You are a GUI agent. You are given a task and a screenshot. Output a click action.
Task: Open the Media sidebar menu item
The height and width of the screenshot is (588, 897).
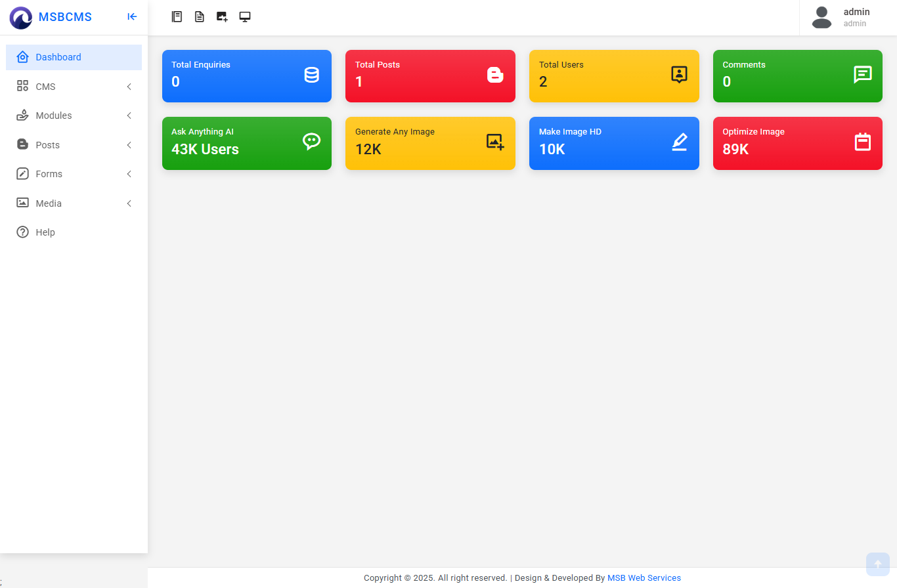(49, 203)
